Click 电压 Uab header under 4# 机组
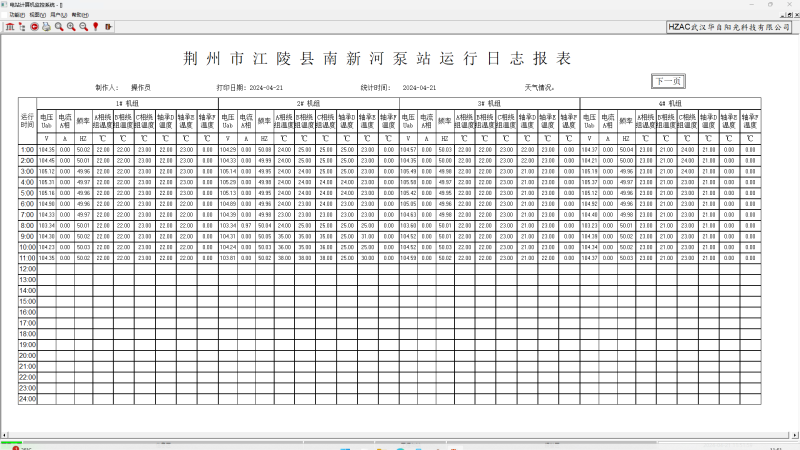Screen dimensions: 800x450 tap(589, 121)
